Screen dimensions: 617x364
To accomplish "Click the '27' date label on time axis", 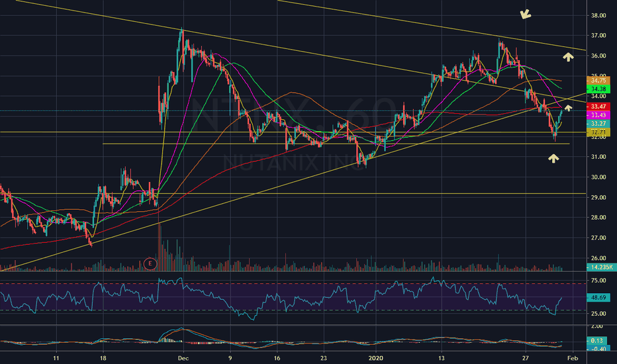I will pyautogui.click(x=526, y=358).
